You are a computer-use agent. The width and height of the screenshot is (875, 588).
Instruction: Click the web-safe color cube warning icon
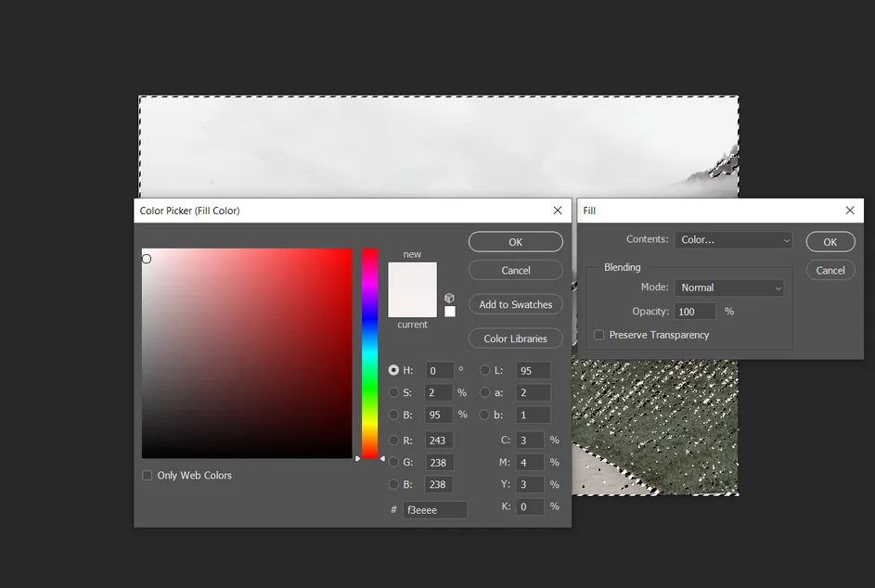coord(450,298)
